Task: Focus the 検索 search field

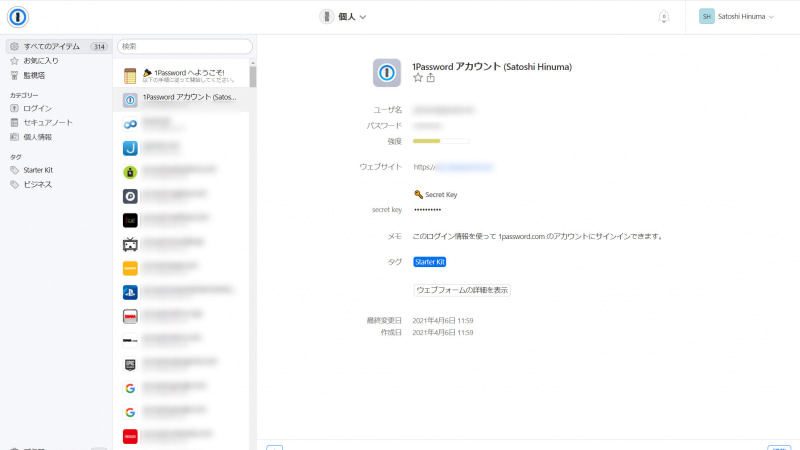Action: (185, 46)
